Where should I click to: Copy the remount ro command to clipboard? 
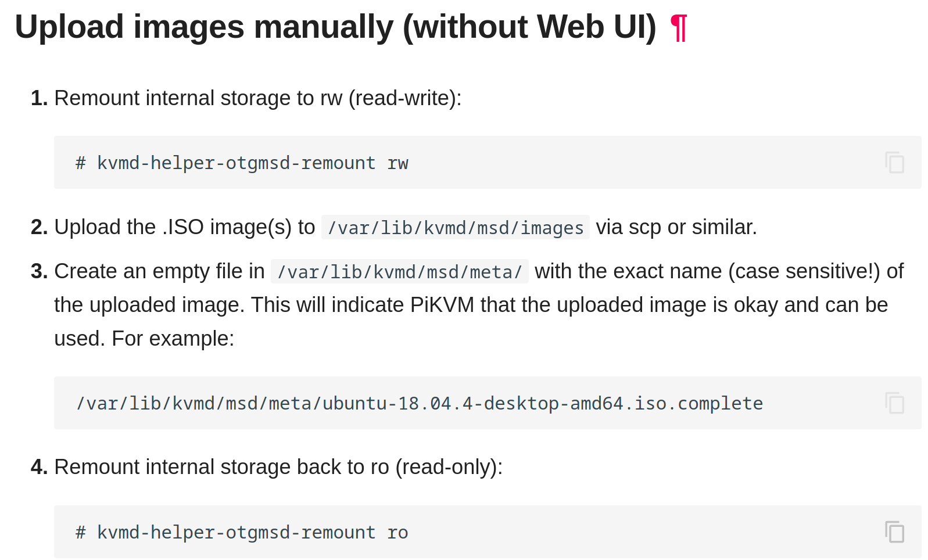click(894, 532)
